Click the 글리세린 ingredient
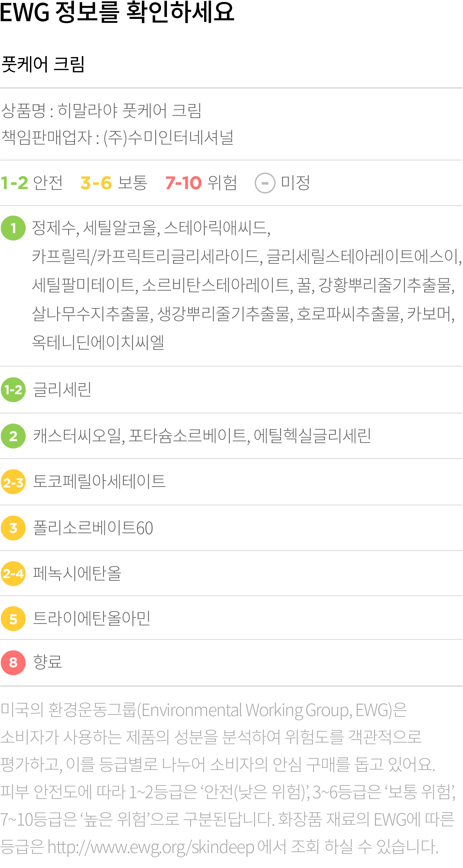The height and width of the screenshot is (868, 463). (62, 390)
